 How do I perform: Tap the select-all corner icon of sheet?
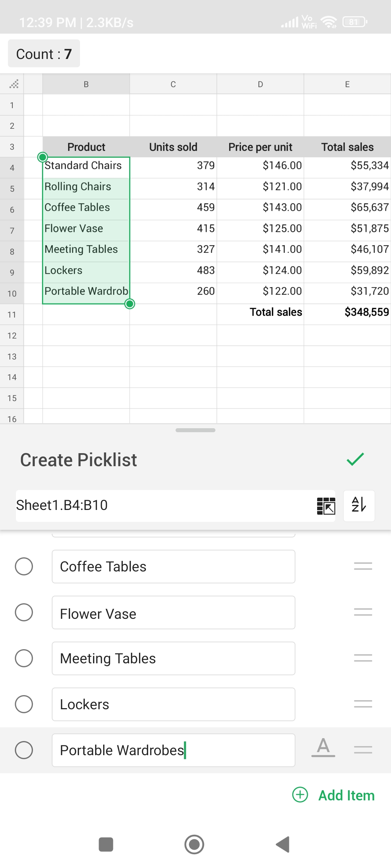click(14, 84)
